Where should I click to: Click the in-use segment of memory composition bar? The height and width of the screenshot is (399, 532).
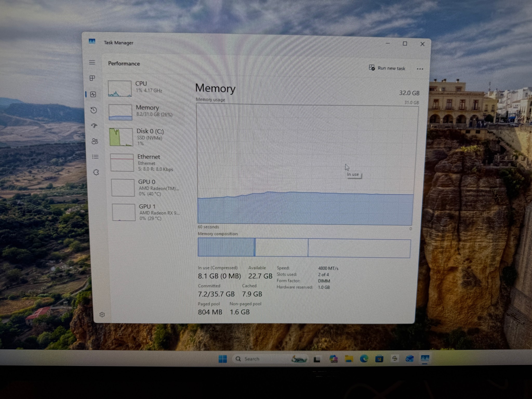[226, 247]
